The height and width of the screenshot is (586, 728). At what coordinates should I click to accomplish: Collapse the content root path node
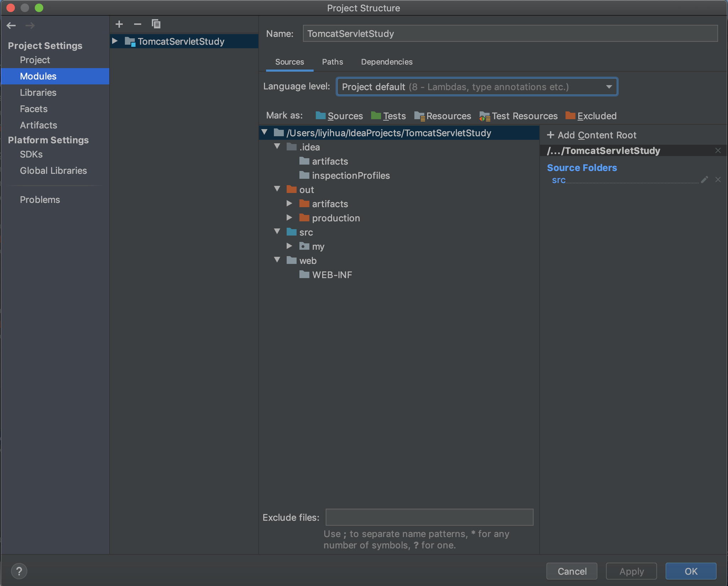[x=265, y=132]
